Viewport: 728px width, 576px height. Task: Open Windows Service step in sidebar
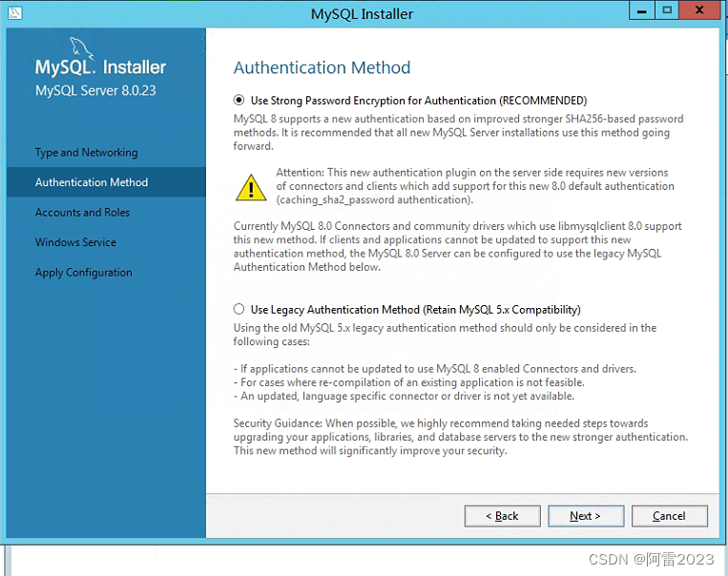pos(75,242)
